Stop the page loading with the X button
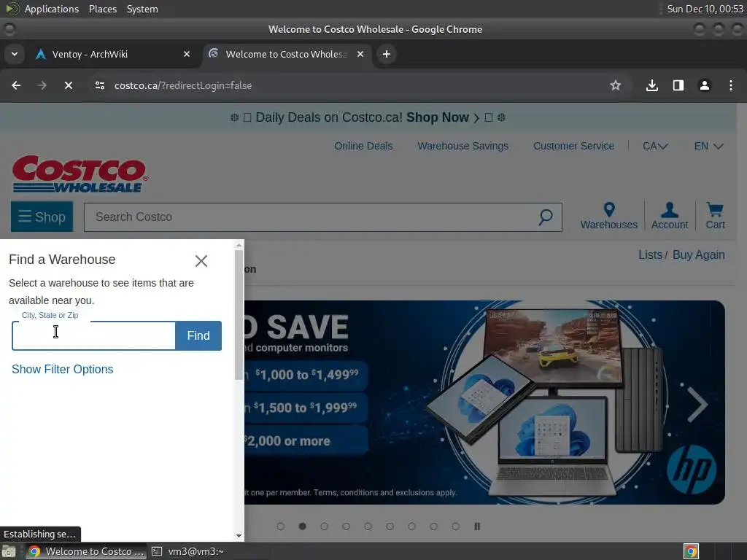 (68, 85)
